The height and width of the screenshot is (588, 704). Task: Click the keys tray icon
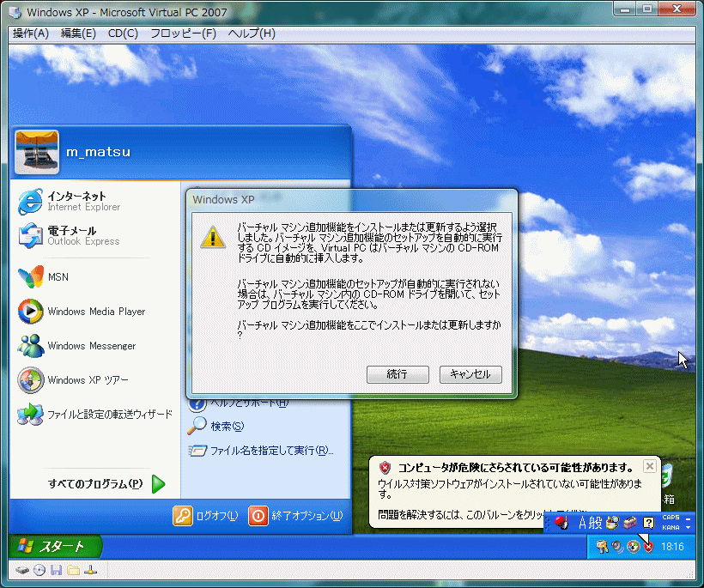click(602, 547)
